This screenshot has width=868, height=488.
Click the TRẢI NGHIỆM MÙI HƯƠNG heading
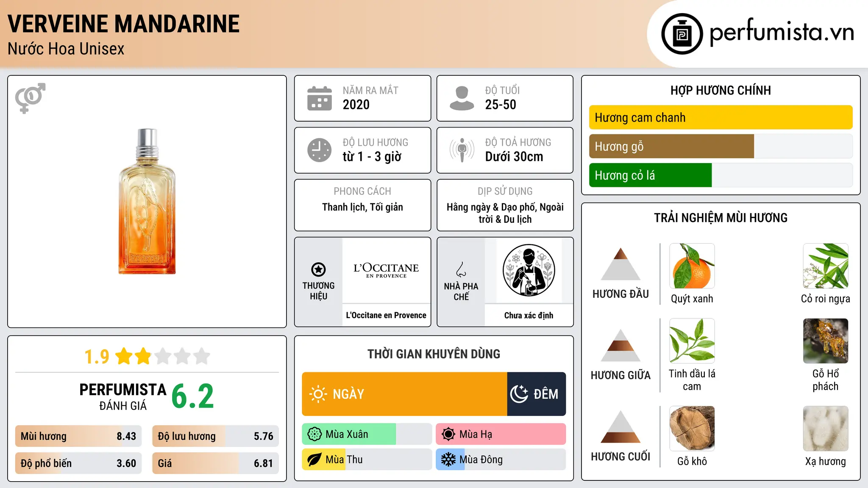click(x=721, y=218)
